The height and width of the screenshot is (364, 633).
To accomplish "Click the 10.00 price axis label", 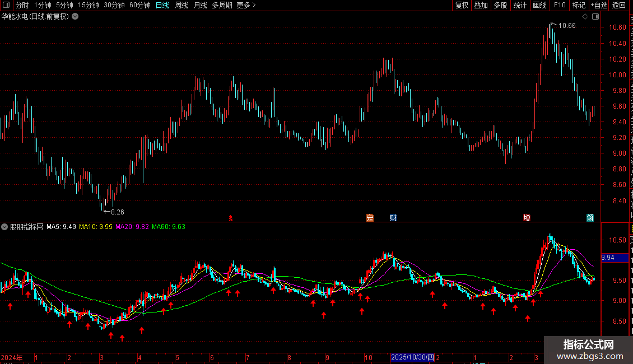I will [x=618, y=74].
